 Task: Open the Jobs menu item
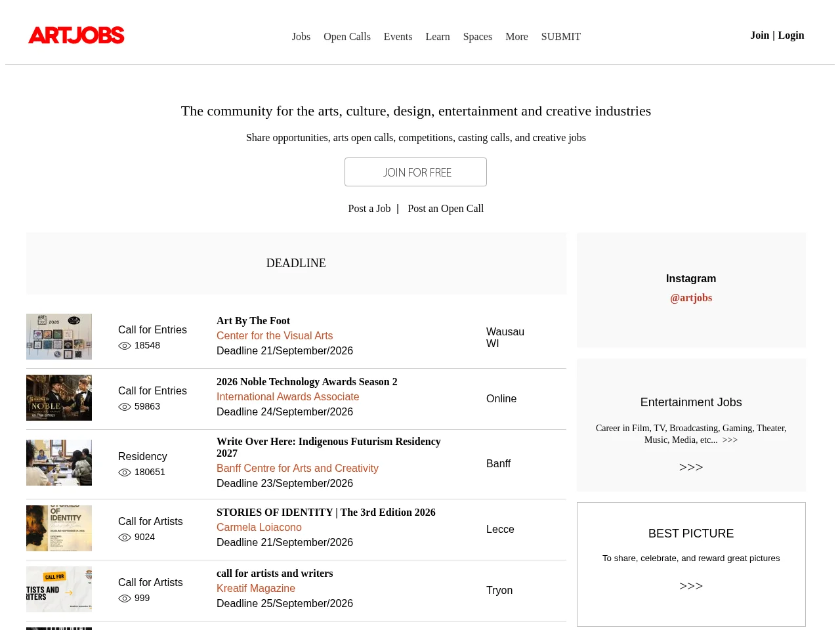point(301,37)
